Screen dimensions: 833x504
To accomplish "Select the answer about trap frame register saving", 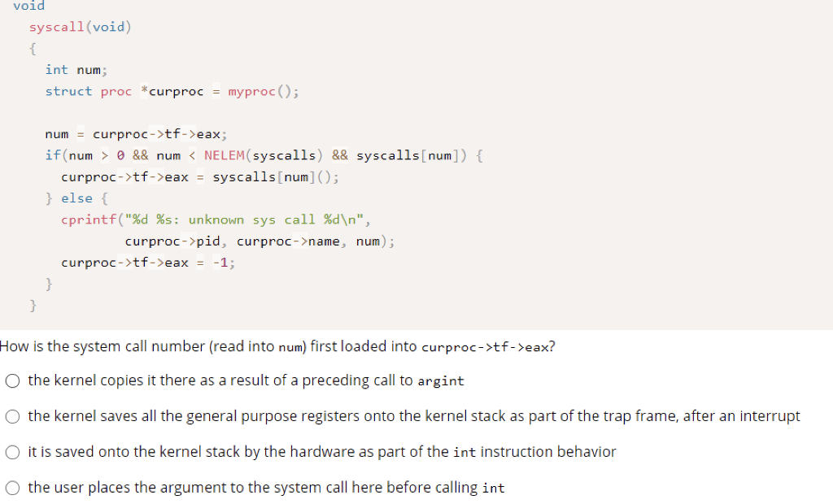I will click(12, 416).
